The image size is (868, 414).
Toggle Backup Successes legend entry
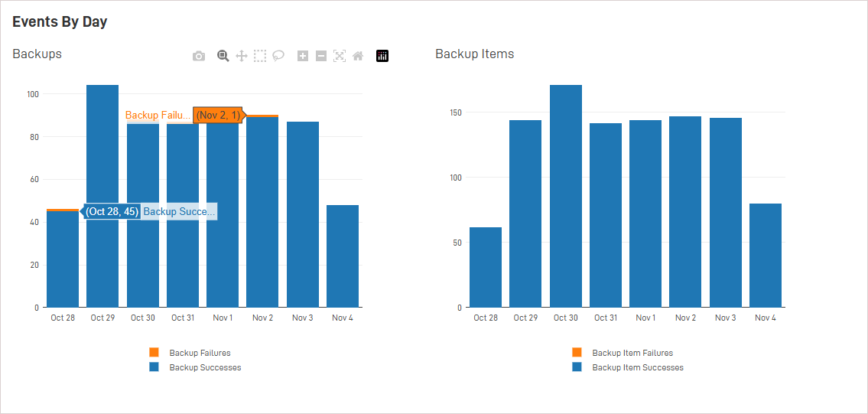tap(205, 367)
